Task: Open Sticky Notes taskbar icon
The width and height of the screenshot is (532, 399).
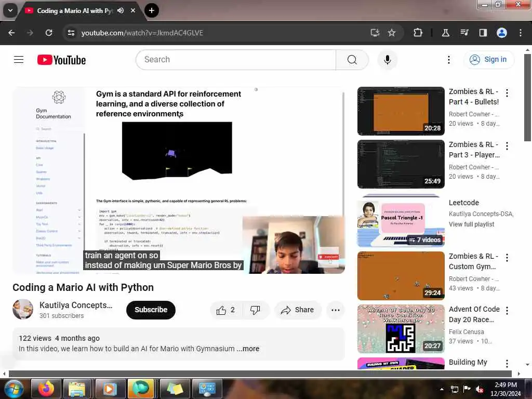Action: pyautogui.click(x=174, y=389)
